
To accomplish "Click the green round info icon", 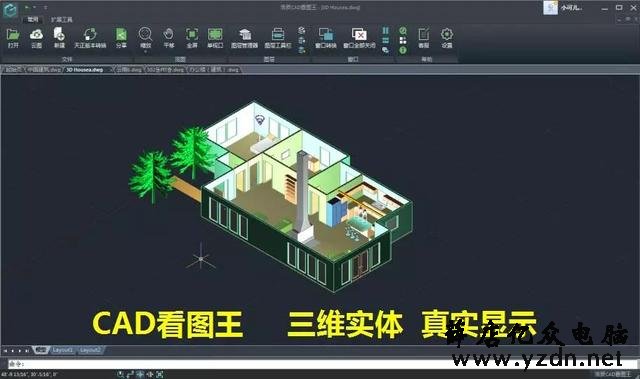I will pyautogui.click(x=403, y=50).
